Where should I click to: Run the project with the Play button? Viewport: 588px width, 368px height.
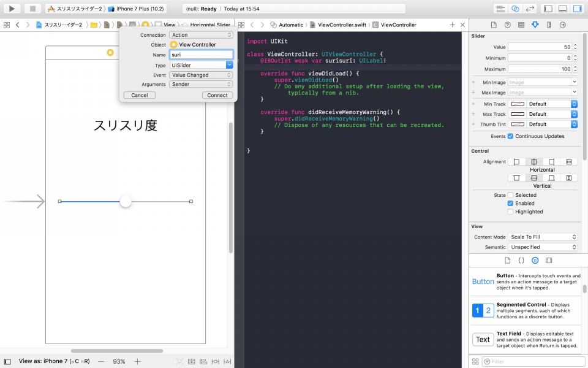pyautogui.click(x=12, y=9)
